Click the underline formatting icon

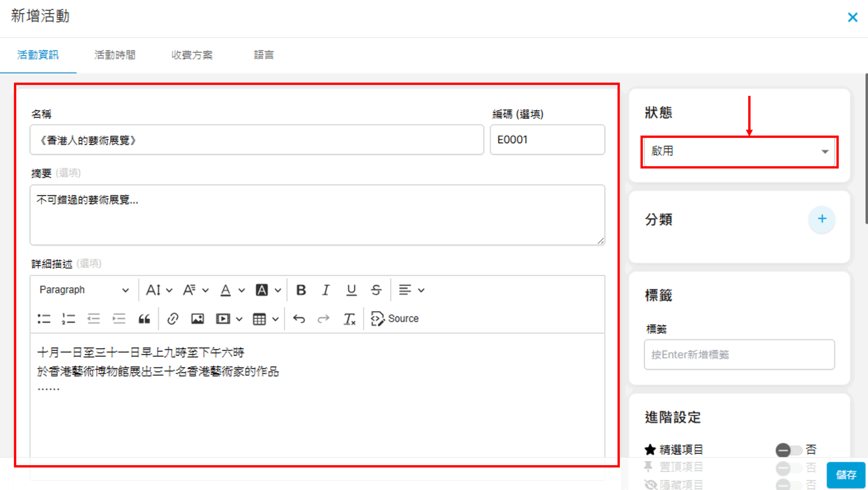tap(351, 290)
